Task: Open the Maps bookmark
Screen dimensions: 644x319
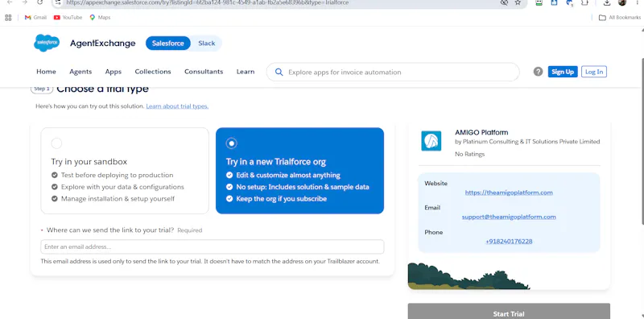Action: tap(100, 18)
